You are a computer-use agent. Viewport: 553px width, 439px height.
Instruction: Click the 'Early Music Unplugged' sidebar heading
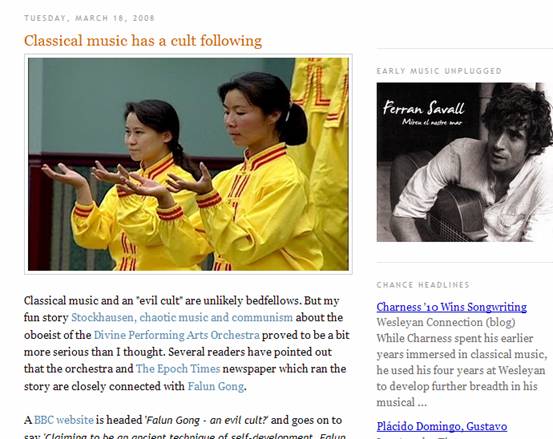click(439, 71)
